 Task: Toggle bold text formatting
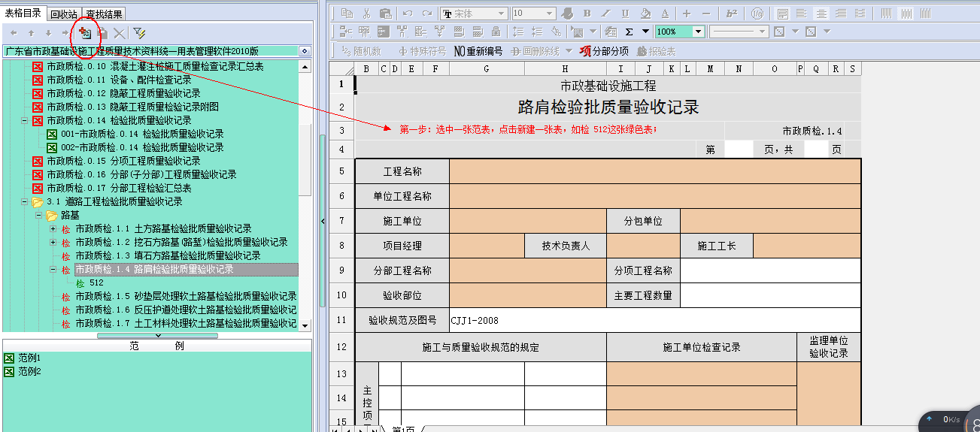point(587,14)
